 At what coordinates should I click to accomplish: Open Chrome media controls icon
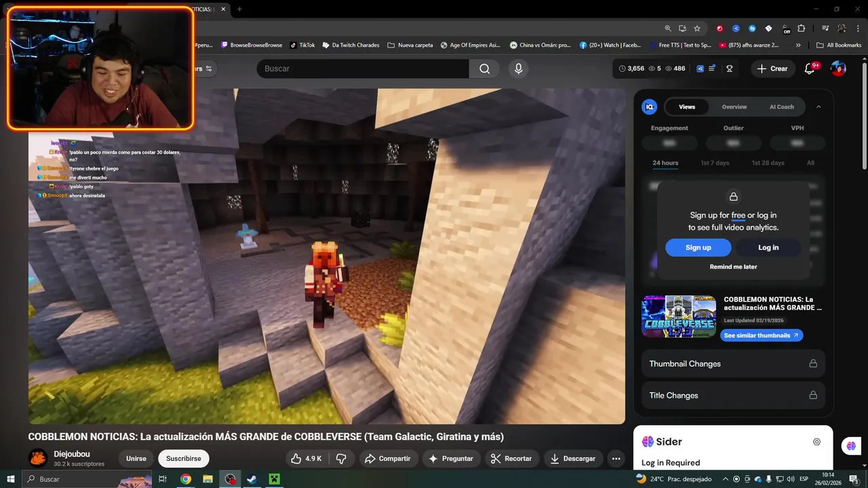pos(825,28)
